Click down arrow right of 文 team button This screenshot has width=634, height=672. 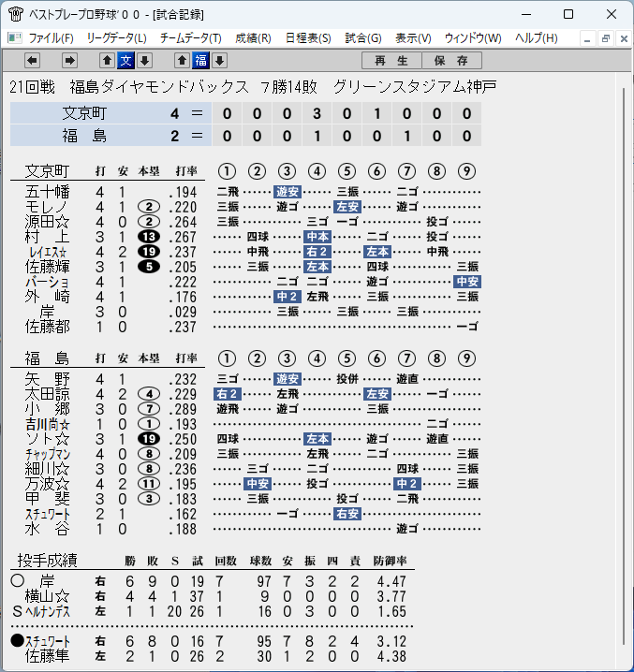(144, 61)
